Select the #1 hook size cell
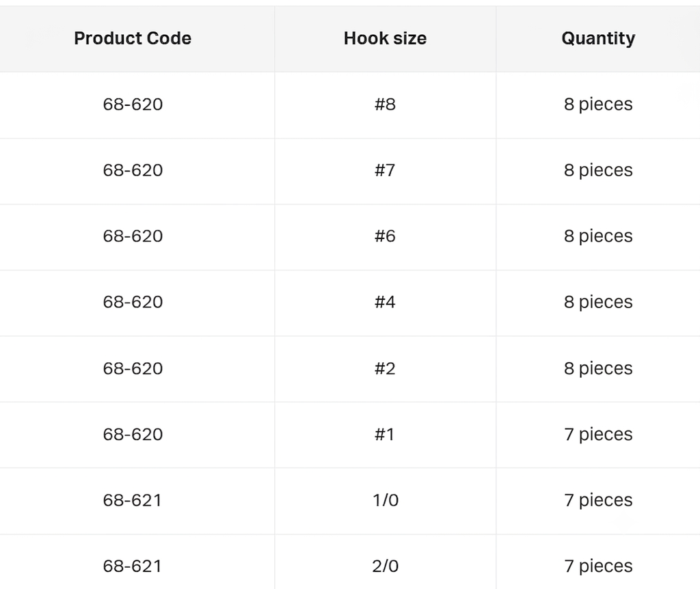700x589 pixels. (x=384, y=434)
